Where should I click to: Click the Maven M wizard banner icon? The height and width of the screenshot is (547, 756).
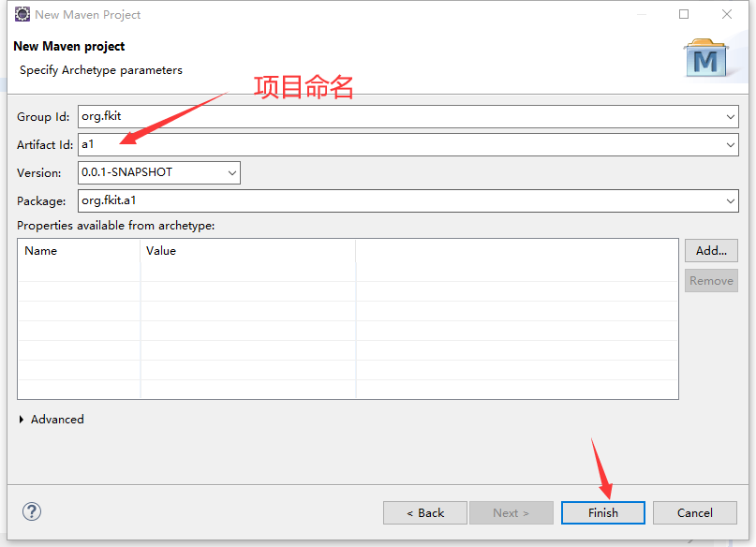[705, 59]
